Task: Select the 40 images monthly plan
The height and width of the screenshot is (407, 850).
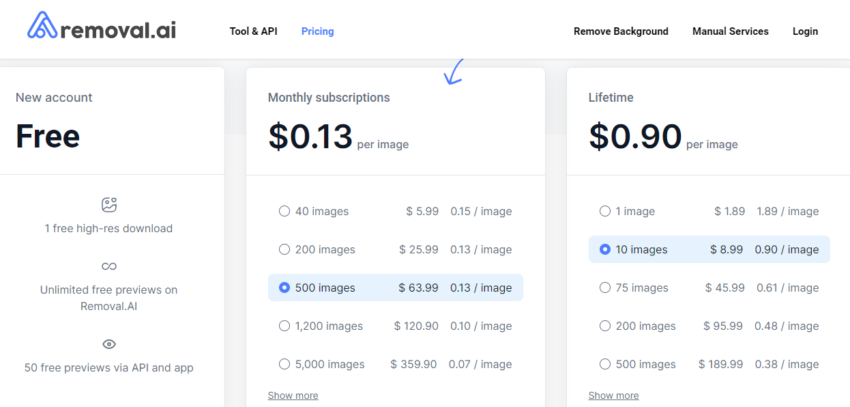Action: pyautogui.click(x=285, y=211)
